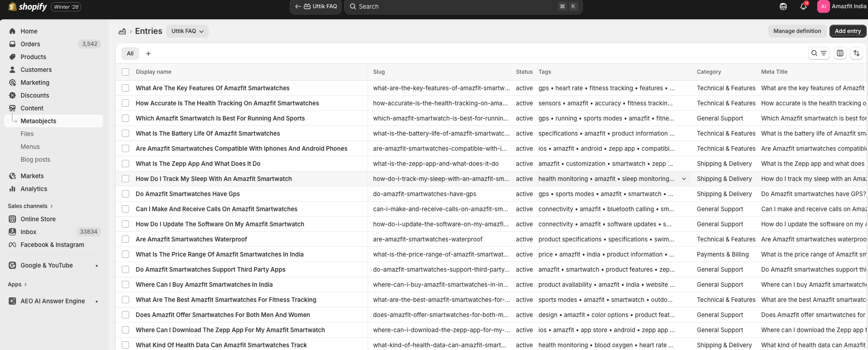Screen dimensions: 868x350
Task: Open Where Can I Buy Amazfit Smartwatches entry
Action: 204,284
